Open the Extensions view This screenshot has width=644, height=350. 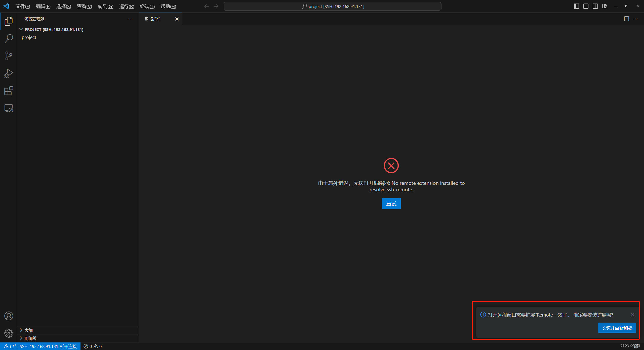click(x=9, y=91)
